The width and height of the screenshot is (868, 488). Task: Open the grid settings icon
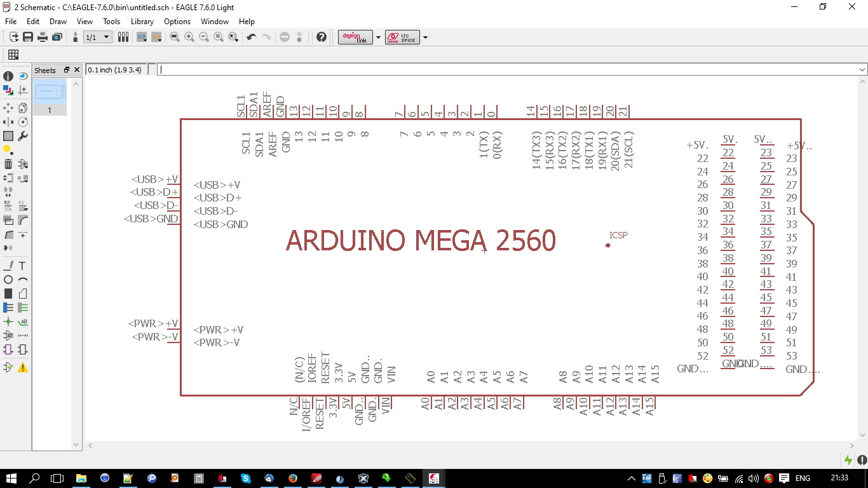[13, 55]
